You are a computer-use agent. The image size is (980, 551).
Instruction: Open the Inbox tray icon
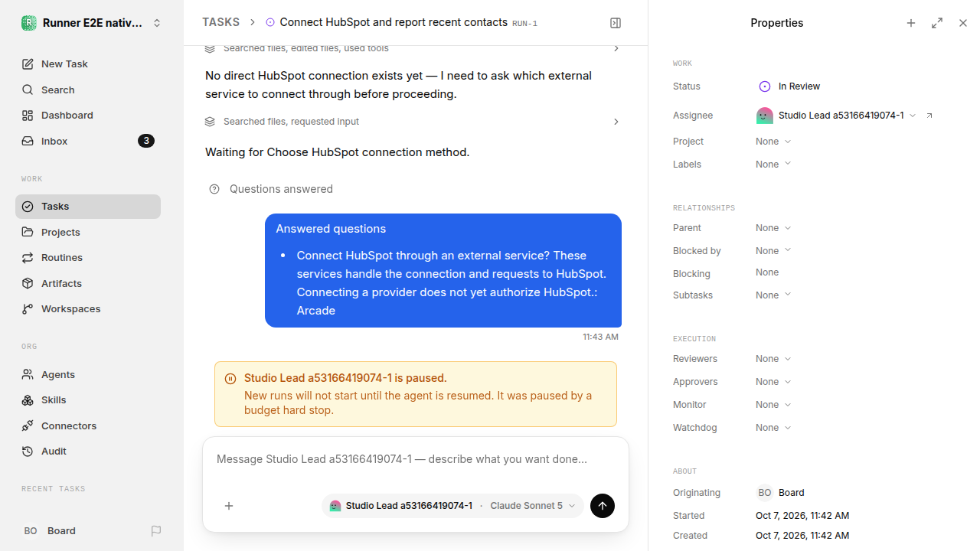click(x=28, y=142)
